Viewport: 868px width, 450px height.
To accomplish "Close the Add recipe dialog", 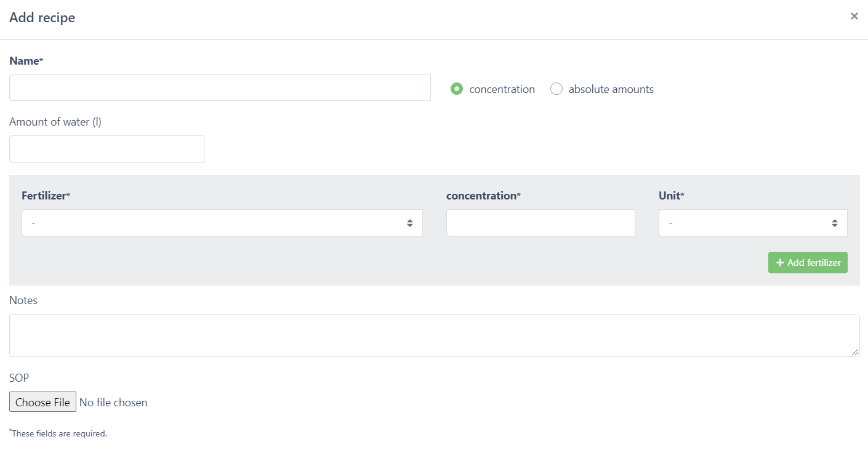I will click(854, 16).
